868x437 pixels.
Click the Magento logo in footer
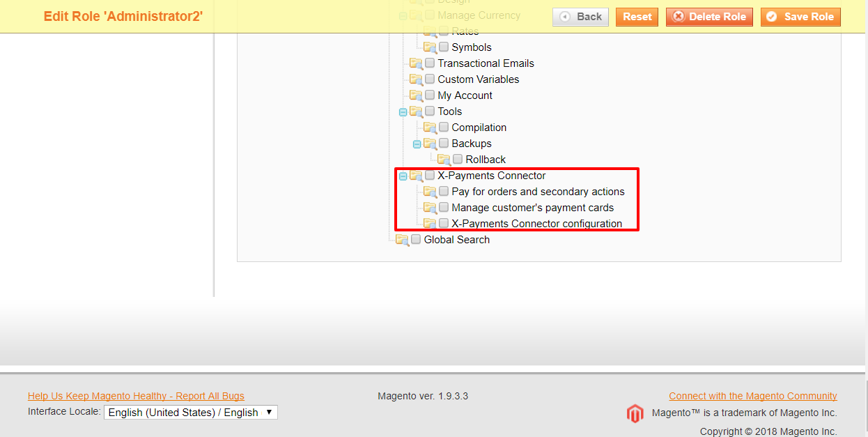pyautogui.click(x=635, y=413)
